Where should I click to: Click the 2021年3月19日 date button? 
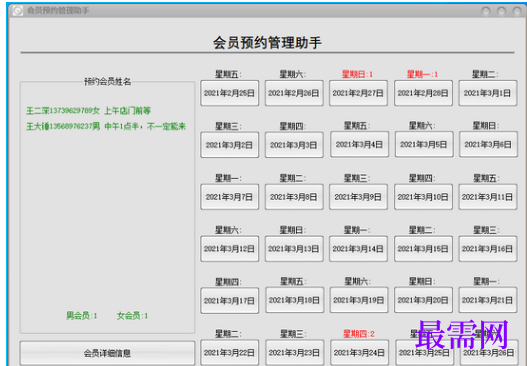click(x=359, y=300)
